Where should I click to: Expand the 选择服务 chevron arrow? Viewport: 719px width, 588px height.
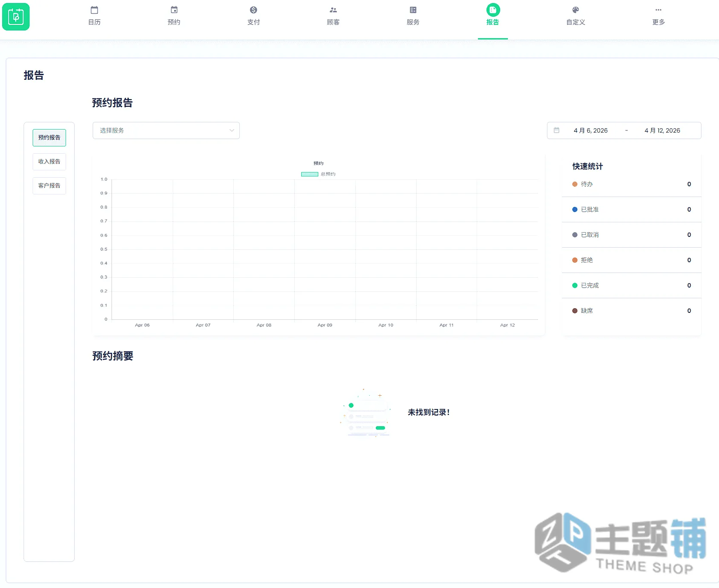point(232,130)
